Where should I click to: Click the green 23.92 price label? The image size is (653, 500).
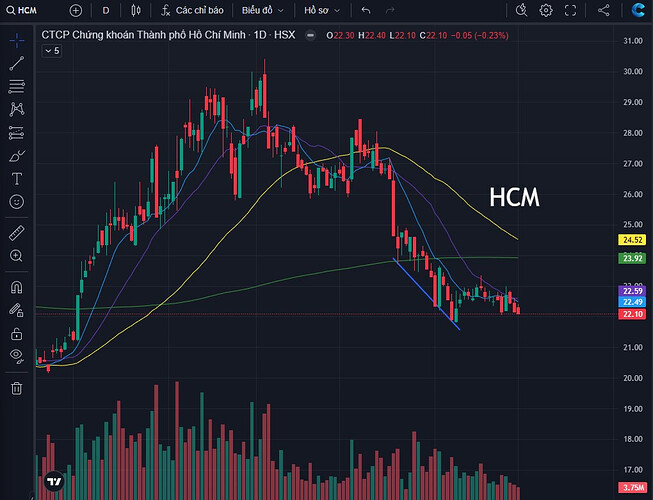tap(632, 258)
